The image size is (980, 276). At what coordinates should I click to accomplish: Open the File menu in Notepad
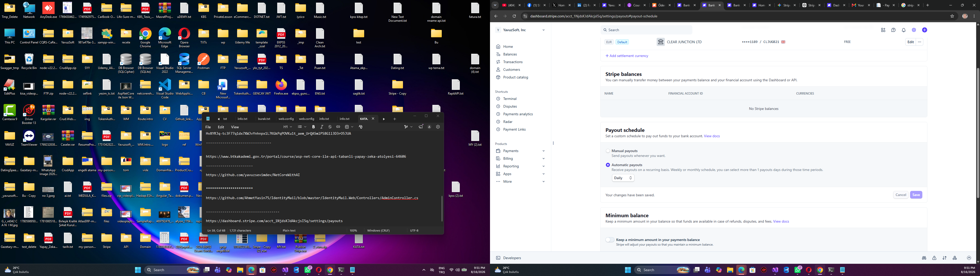pyautogui.click(x=208, y=127)
